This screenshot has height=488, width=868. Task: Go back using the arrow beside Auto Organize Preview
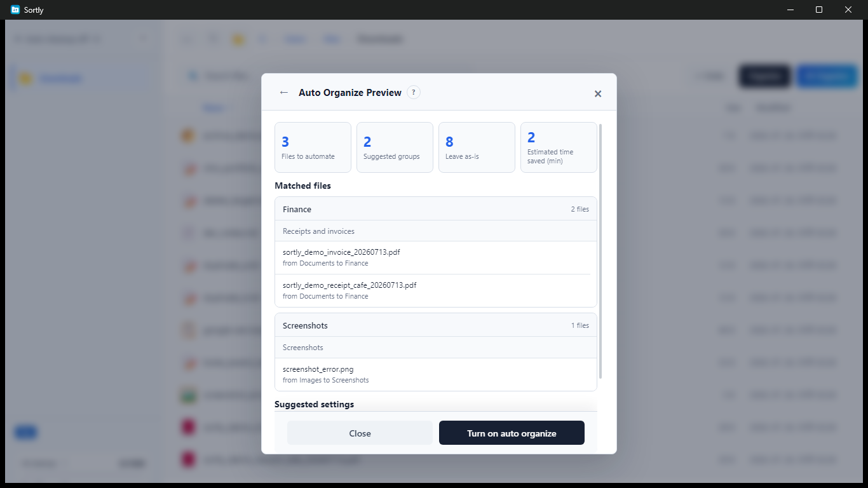click(x=284, y=93)
